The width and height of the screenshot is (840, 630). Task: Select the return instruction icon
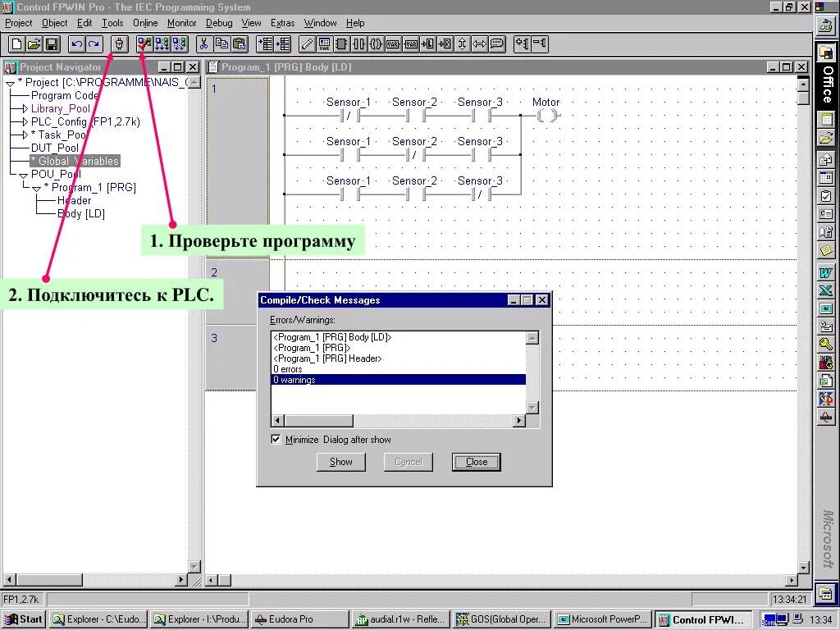click(x=445, y=44)
